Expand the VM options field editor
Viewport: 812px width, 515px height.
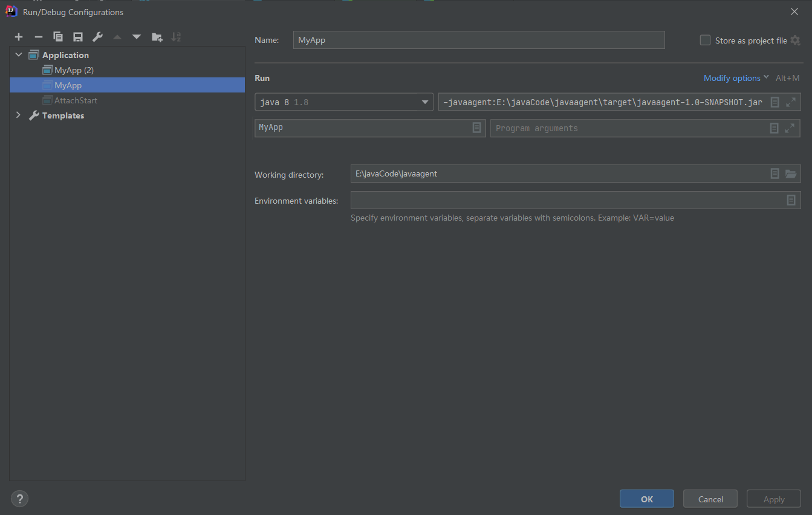(790, 102)
